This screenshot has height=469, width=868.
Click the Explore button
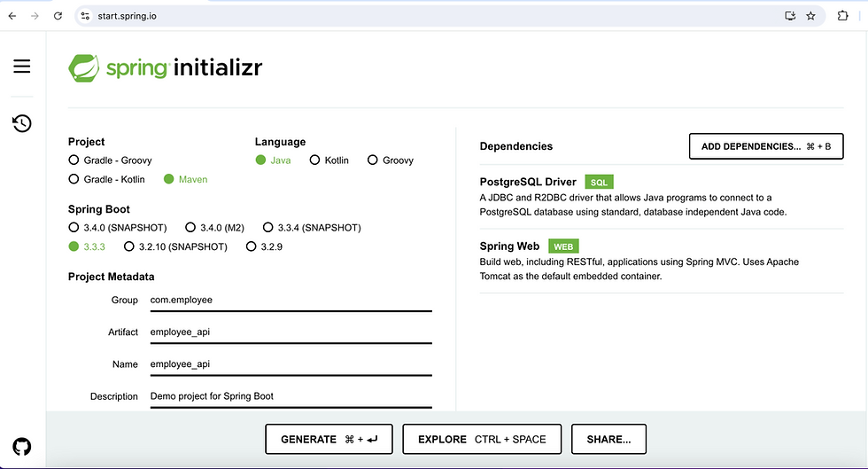point(482,439)
